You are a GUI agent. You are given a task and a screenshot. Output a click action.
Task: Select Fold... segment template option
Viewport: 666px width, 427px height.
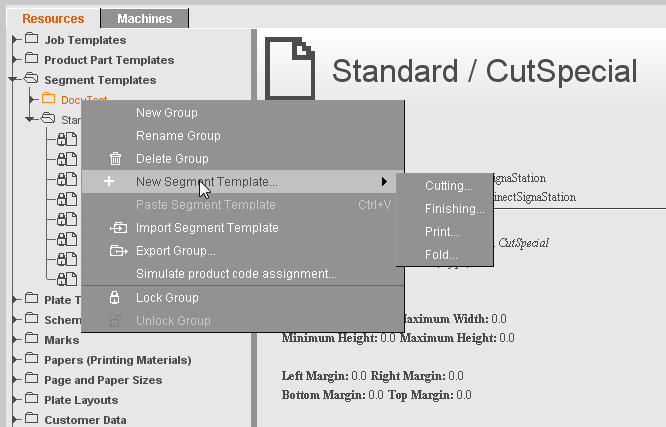(x=440, y=255)
